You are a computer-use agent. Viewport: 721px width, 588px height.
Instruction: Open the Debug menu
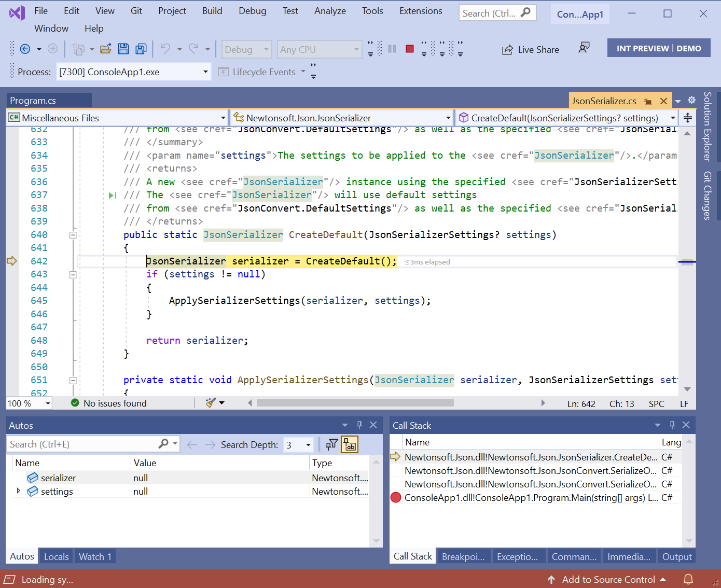click(253, 11)
